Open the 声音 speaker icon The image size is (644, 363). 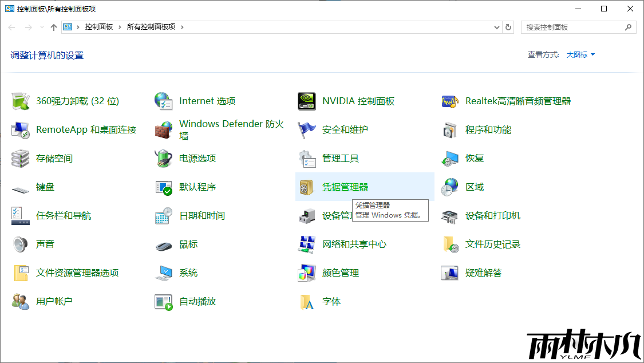coord(21,244)
